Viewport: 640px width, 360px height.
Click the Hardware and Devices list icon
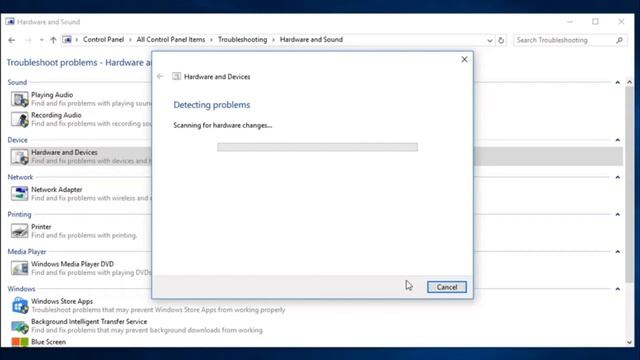[19, 157]
